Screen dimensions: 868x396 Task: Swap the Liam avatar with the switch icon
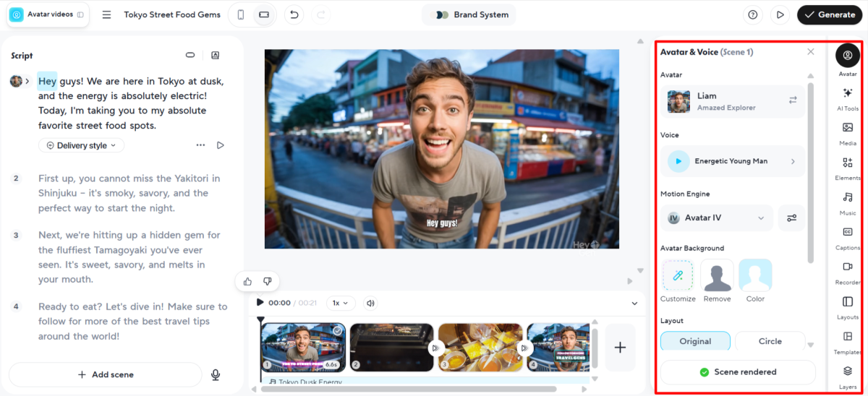[x=793, y=100]
